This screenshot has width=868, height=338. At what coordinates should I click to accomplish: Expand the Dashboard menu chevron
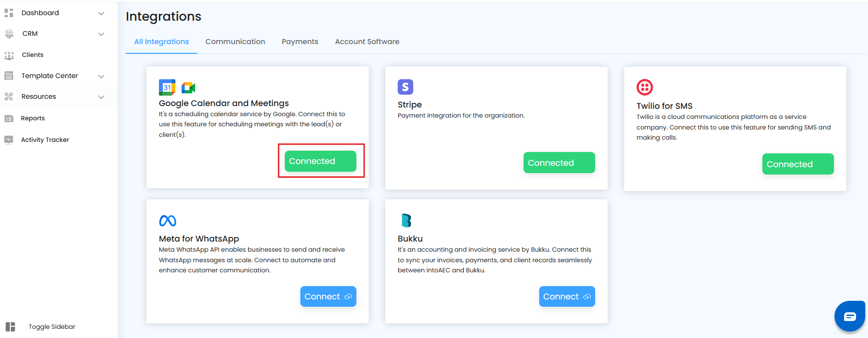coord(101,13)
